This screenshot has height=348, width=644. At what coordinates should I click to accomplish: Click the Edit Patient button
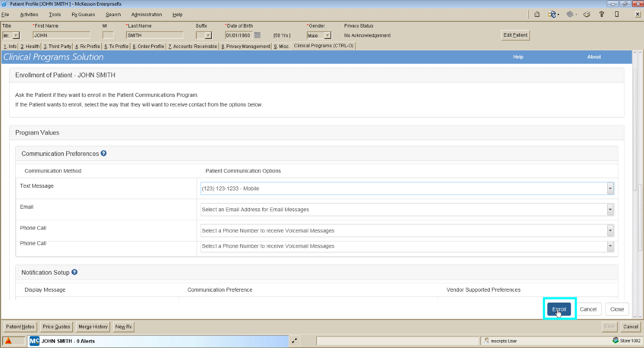tap(516, 35)
